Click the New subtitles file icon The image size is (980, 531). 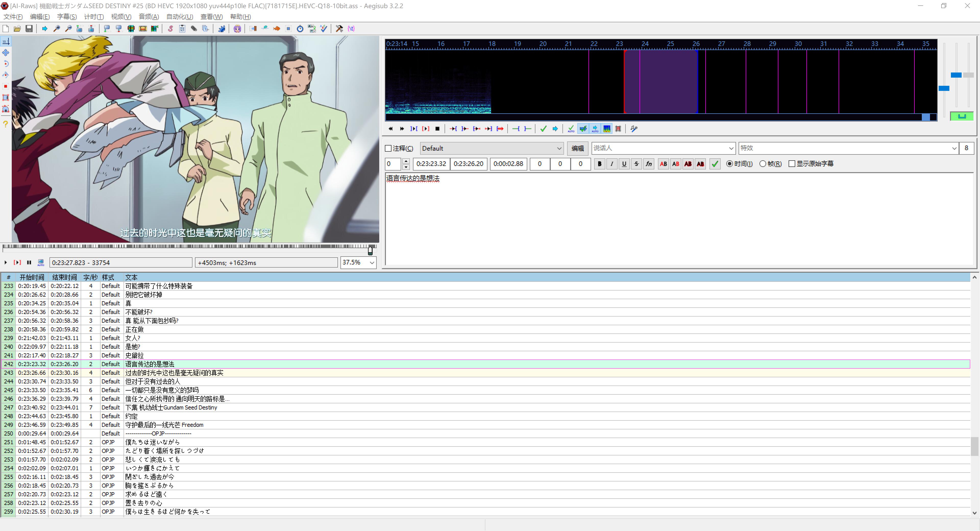[6, 29]
